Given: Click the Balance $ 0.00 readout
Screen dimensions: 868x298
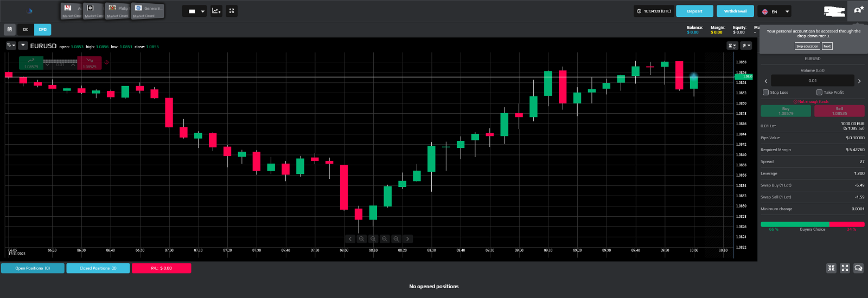Looking at the screenshot, I should [x=694, y=30].
